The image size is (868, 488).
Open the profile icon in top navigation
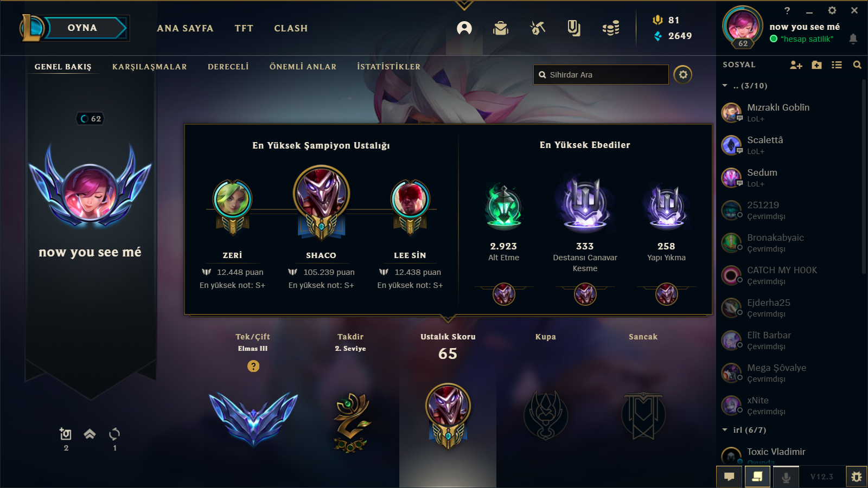click(x=464, y=28)
